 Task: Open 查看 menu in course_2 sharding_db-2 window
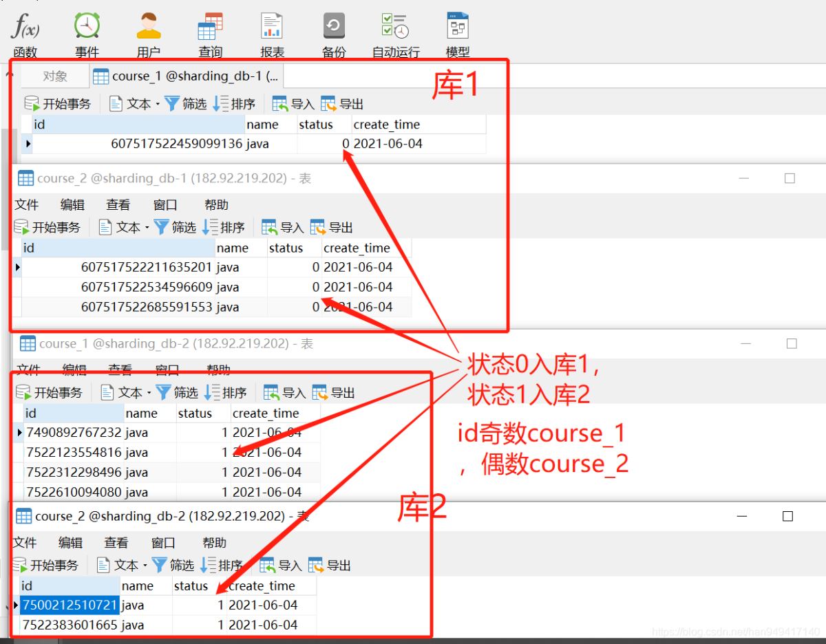click(116, 543)
